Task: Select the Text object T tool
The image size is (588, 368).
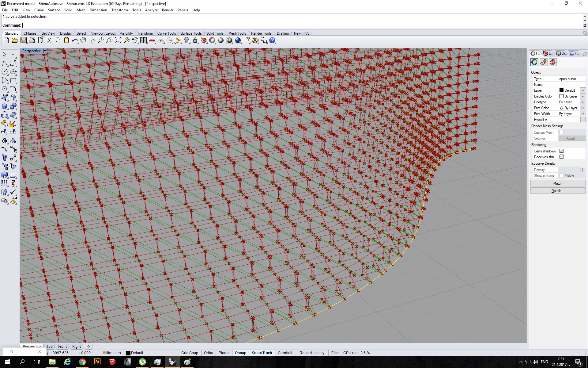Action: pos(5,158)
